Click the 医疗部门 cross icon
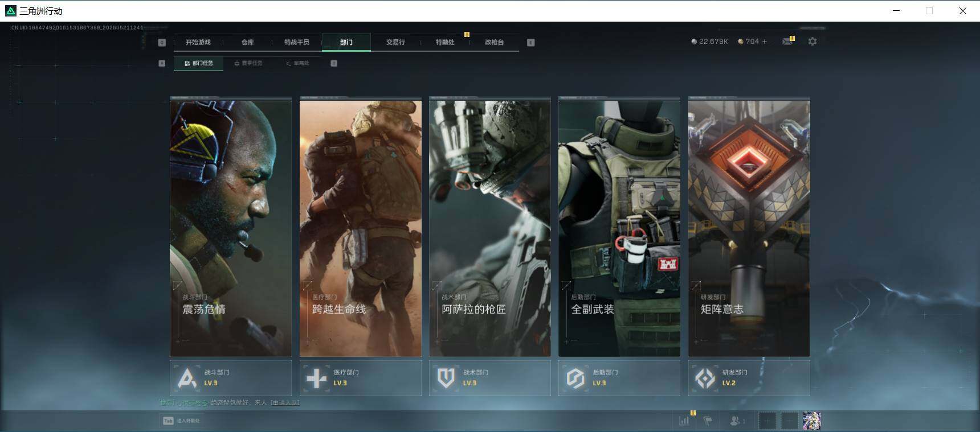This screenshot has width=980, height=432. click(x=317, y=378)
